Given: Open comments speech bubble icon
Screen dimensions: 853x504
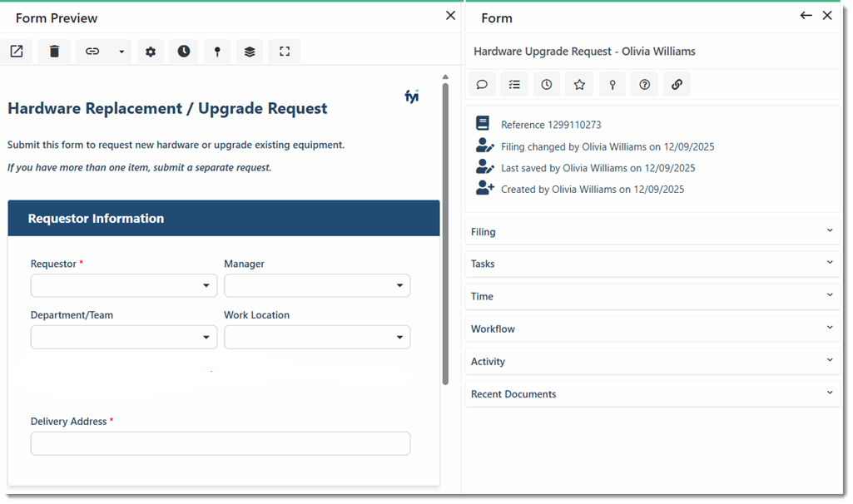Looking at the screenshot, I should coord(482,84).
